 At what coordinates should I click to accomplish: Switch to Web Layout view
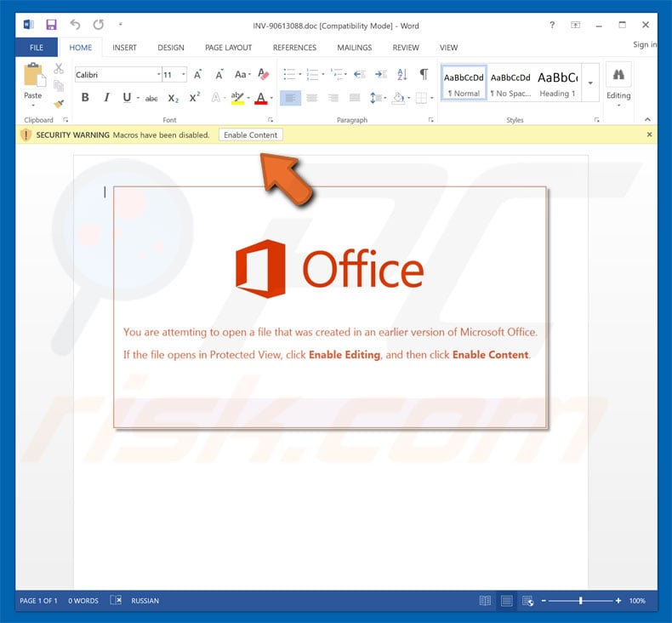pyautogui.click(x=528, y=601)
